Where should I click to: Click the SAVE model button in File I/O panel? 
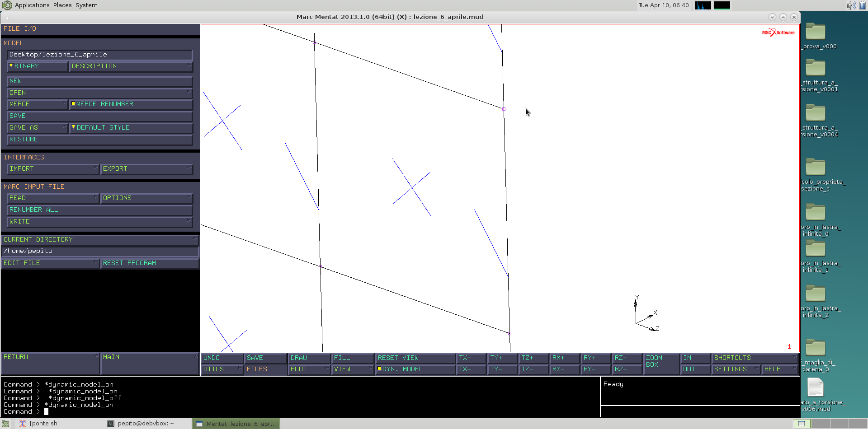click(x=100, y=116)
